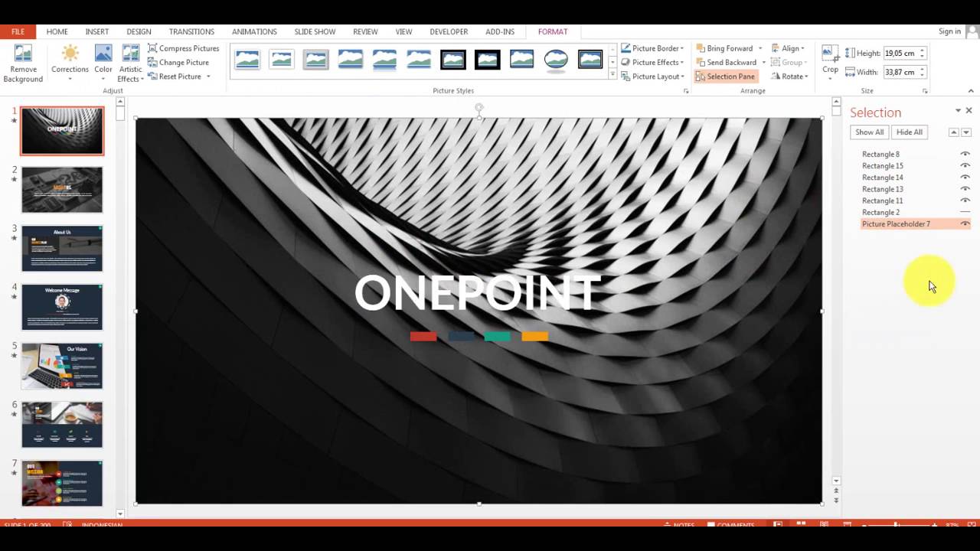Click Send Backward
This screenshot has height=551, width=980.
click(725, 62)
